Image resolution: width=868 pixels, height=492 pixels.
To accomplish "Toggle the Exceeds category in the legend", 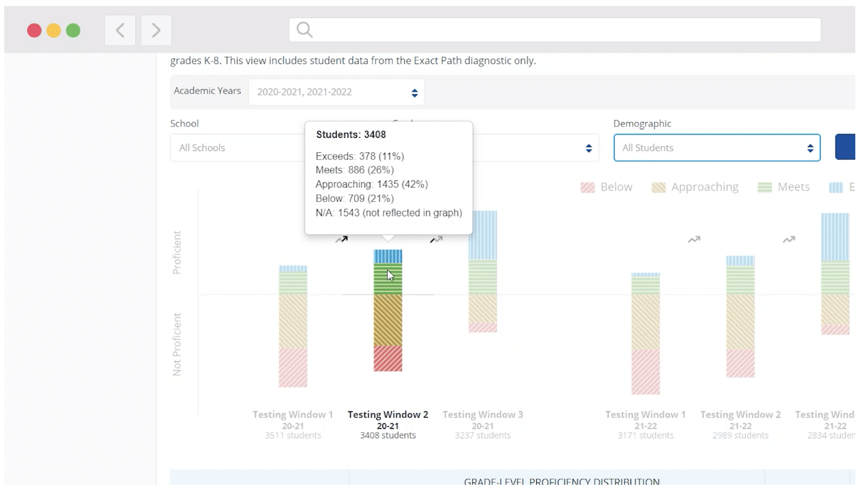I will pyautogui.click(x=843, y=187).
